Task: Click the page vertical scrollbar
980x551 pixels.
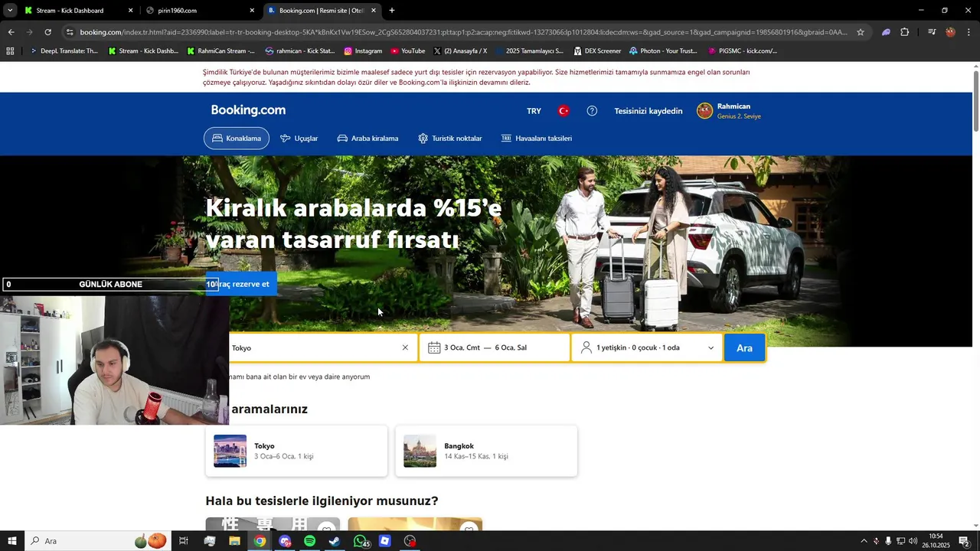Action: click(x=975, y=100)
